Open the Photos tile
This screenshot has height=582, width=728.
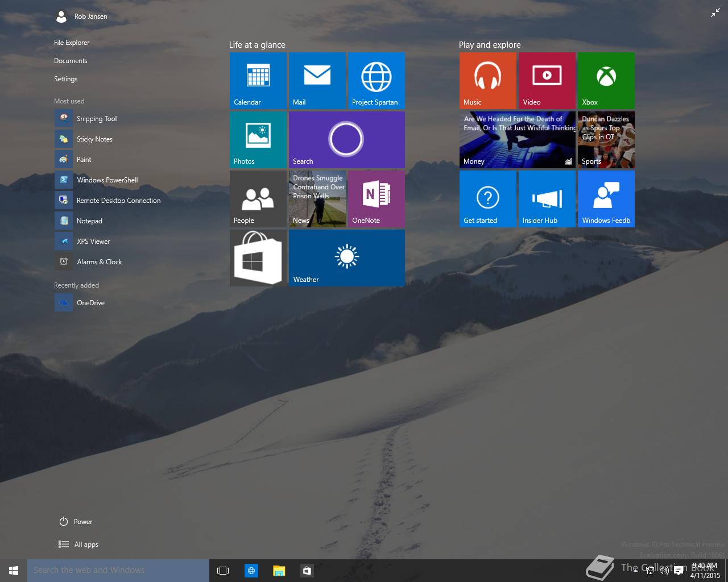(258, 140)
